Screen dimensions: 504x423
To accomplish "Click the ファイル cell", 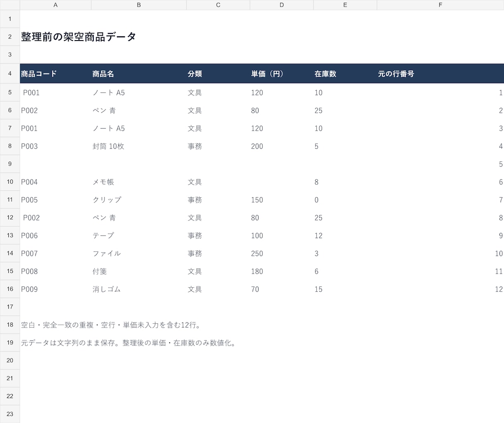I will tap(139, 253).
